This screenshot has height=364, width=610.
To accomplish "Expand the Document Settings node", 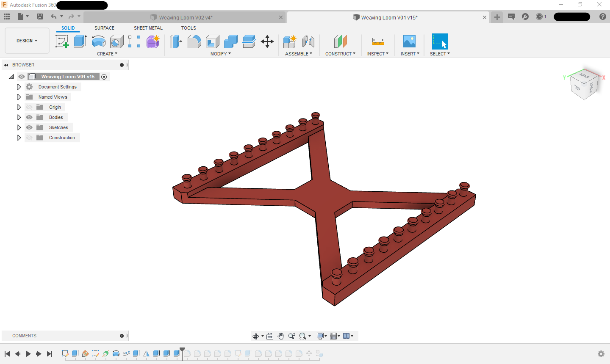I will click(19, 87).
